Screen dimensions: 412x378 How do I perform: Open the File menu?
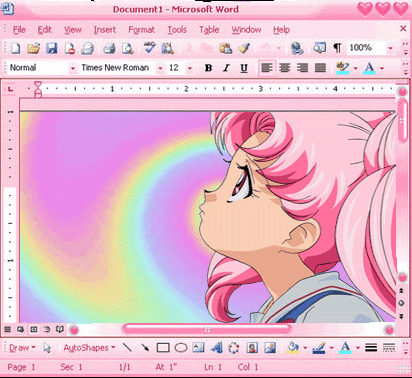(19, 30)
